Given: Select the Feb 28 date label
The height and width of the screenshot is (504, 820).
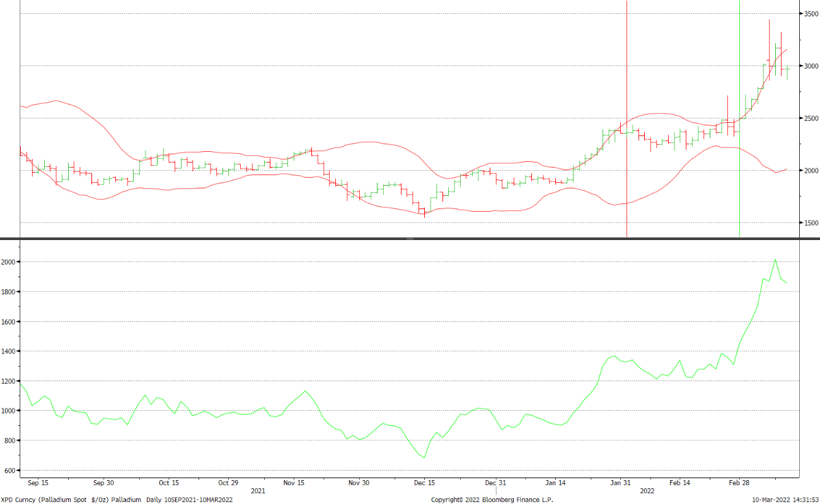Looking at the screenshot, I should (739, 483).
